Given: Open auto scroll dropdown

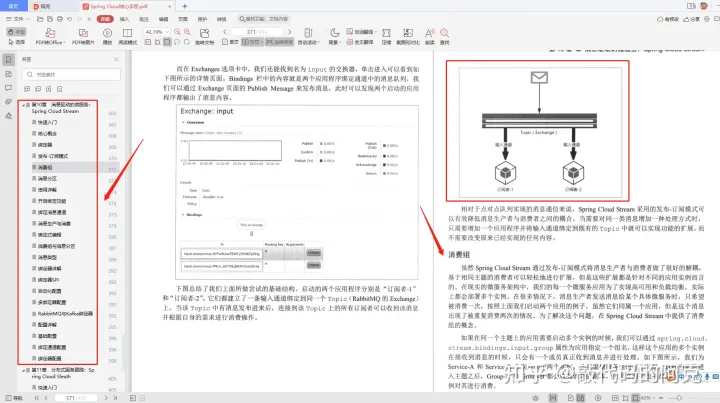Looking at the screenshot, I should tap(308, 42).
